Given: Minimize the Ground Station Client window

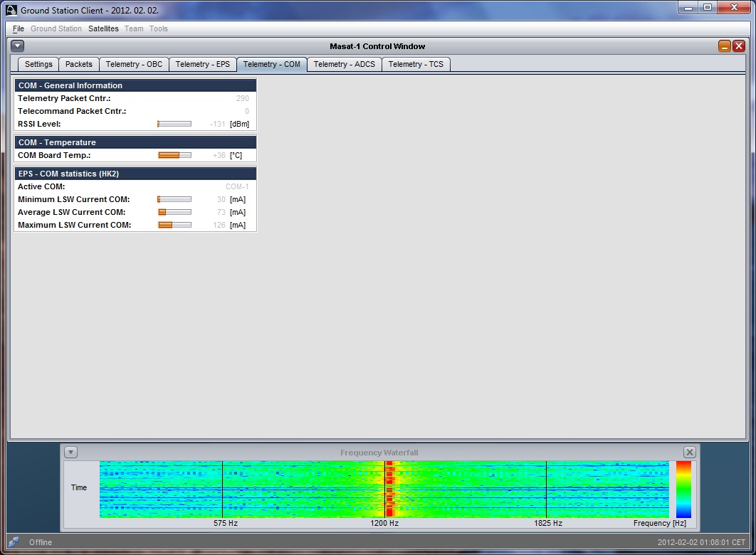Looking at the screenshot, I should coord(688,7).
